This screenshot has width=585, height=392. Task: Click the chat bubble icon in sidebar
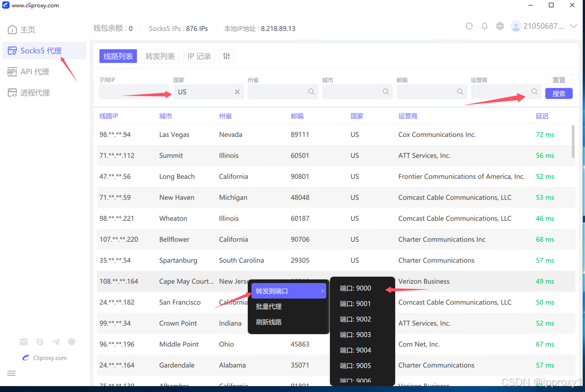pos(72,342)
